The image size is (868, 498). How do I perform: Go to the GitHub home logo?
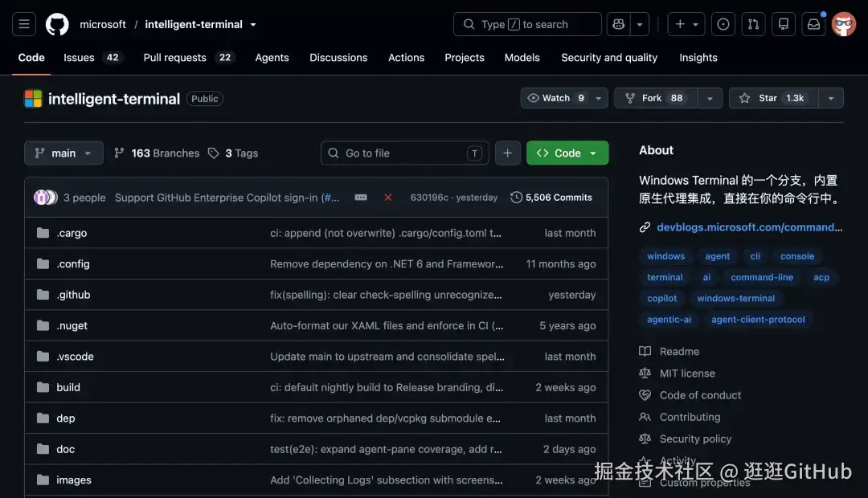[x=57, y=24]
